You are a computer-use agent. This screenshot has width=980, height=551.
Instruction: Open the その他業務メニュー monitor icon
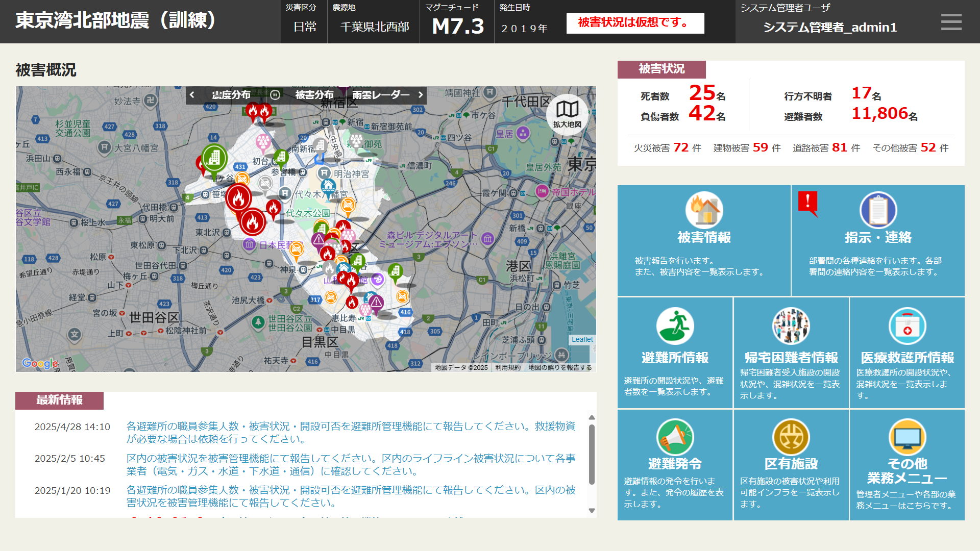coord(907,437)
